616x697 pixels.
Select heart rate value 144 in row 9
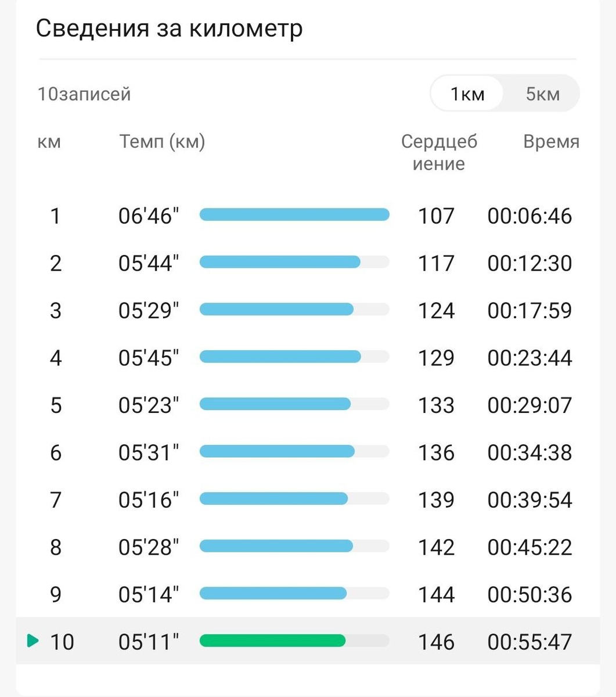pyautogui.click(x=436, y=594)
